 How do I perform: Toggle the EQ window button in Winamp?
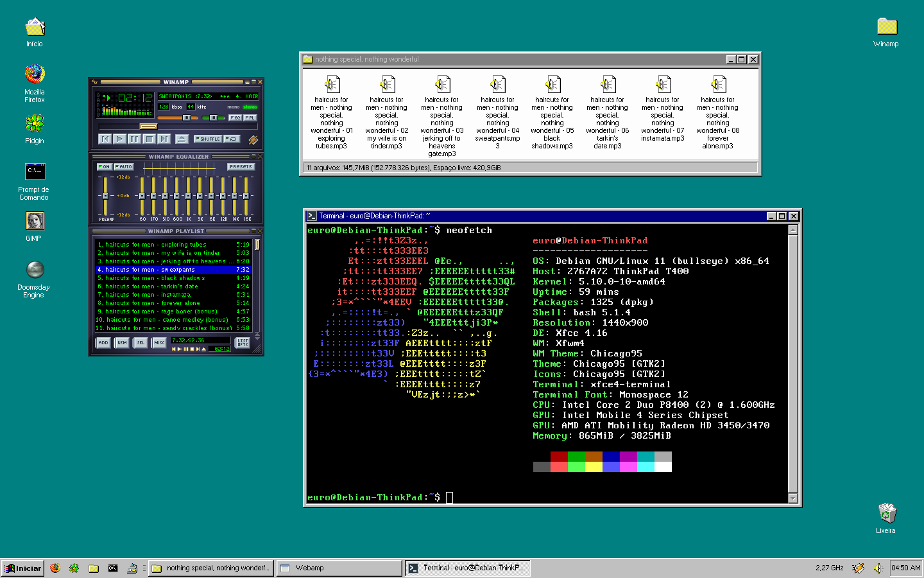click(x=235, y=118)
